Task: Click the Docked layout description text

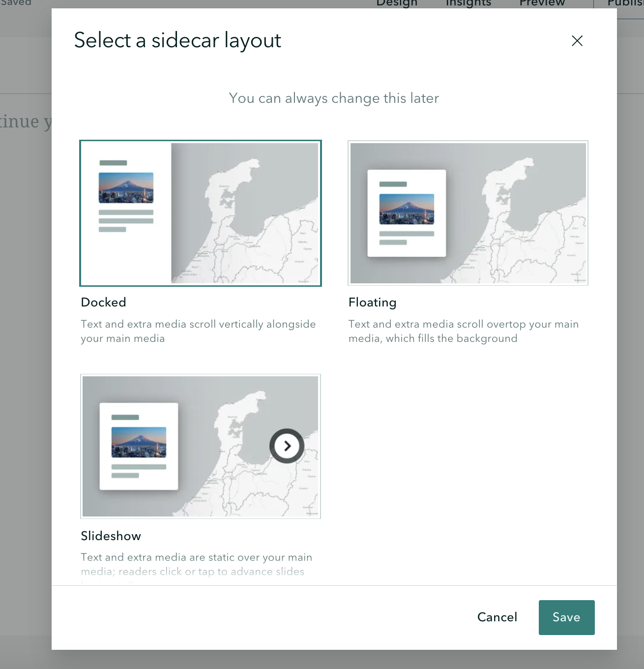Action: pos(198,331)
